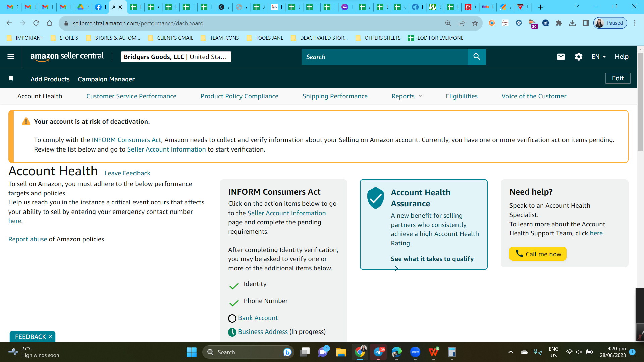
Task: Open a new browser tab
Action: (x=540, y=7)
